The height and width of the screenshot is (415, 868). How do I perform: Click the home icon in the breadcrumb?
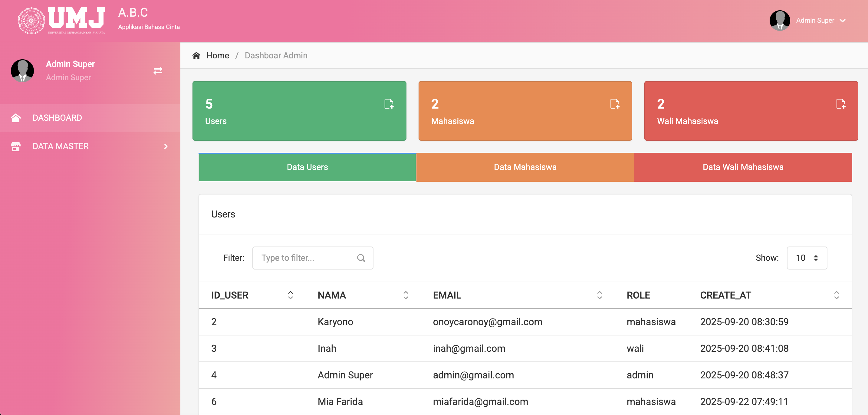click(197, 55)
